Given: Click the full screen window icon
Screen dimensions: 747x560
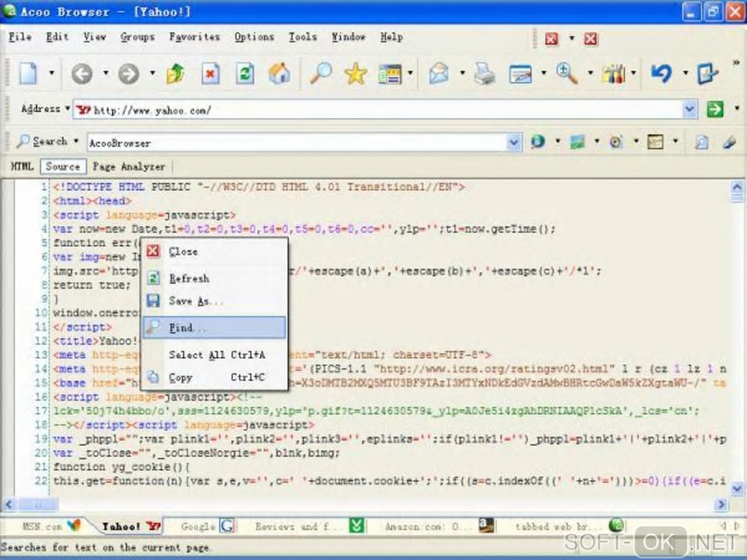Looking at the screenshot, I should (x=520, y=74).
